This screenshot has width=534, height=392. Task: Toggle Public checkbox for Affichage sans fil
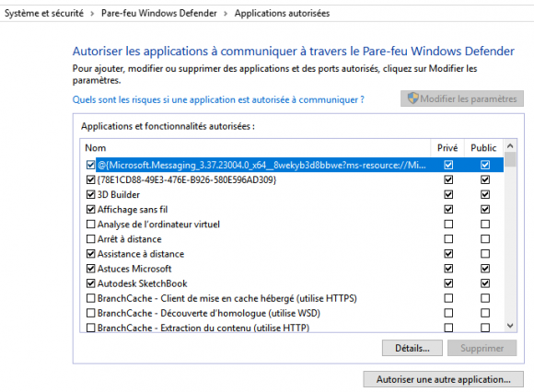[485, 209]
